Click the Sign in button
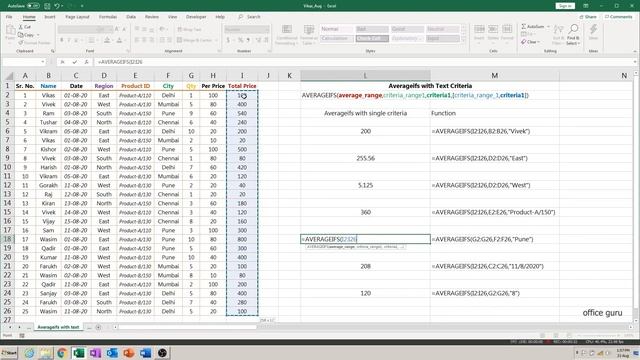The height and width of the screenshot is (360, 640). pos(565,6)
